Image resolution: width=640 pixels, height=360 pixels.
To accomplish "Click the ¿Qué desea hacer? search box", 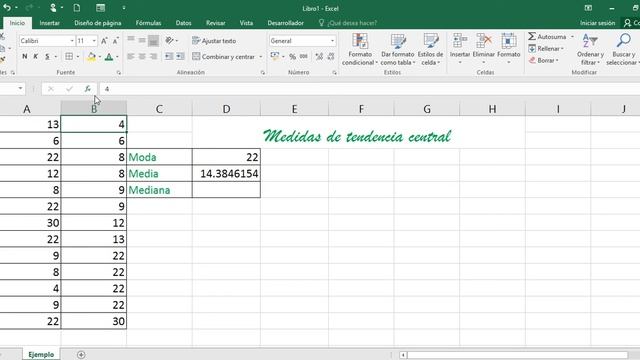I will [348, 23].
